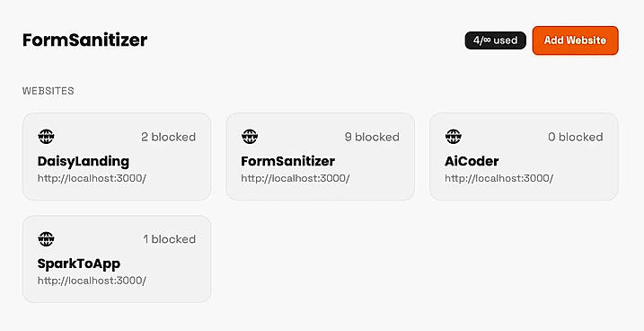The height and width of the screenshot is (331, 644).
Task: Click the FormSanitizer page heading
Action: (85, 40)
